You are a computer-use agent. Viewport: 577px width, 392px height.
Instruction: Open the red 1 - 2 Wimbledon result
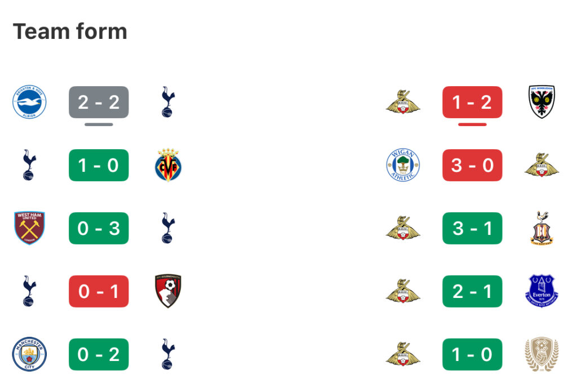click(x=472, y=103)
